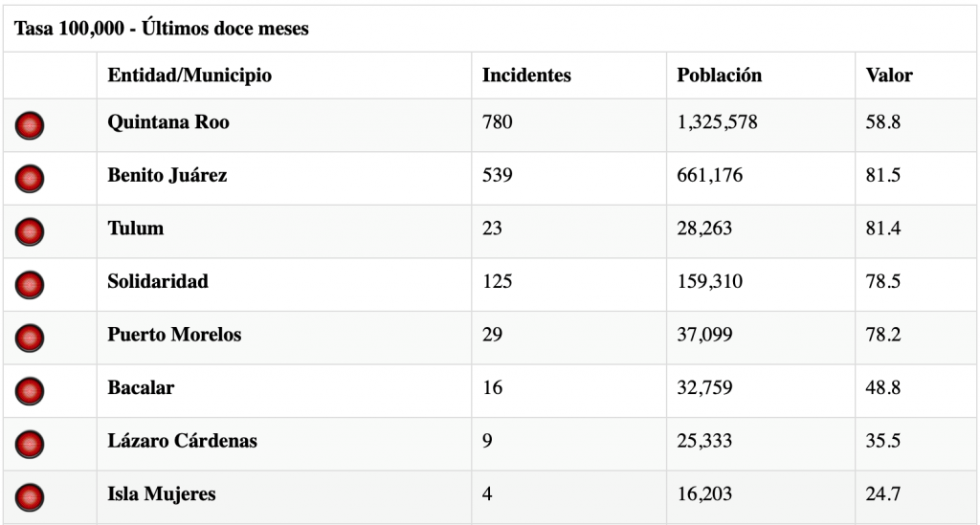This screenshot has height=525, width=980.
Task: Click the red indicator icon beside Quintana Roo
Action: [31, 125]
